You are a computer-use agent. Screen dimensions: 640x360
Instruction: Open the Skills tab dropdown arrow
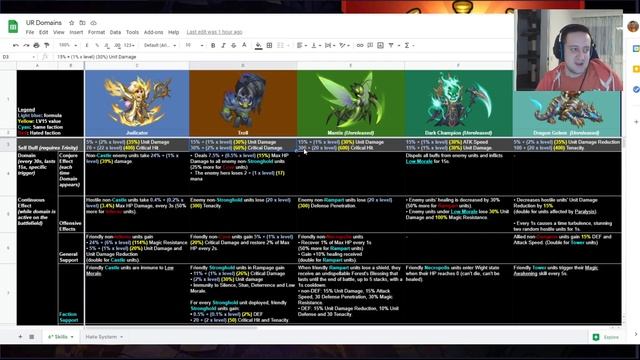tap(72, 337)
